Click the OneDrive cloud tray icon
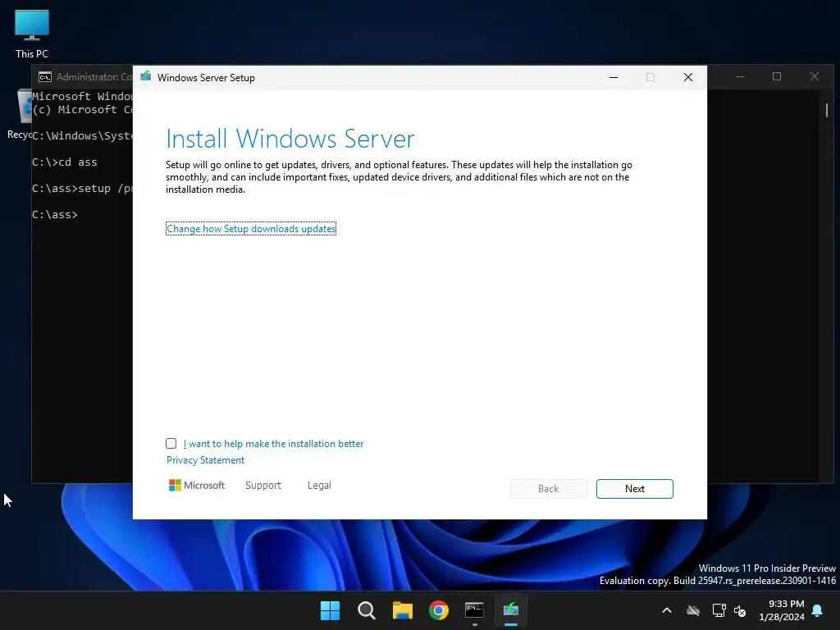 coord(693,610)
